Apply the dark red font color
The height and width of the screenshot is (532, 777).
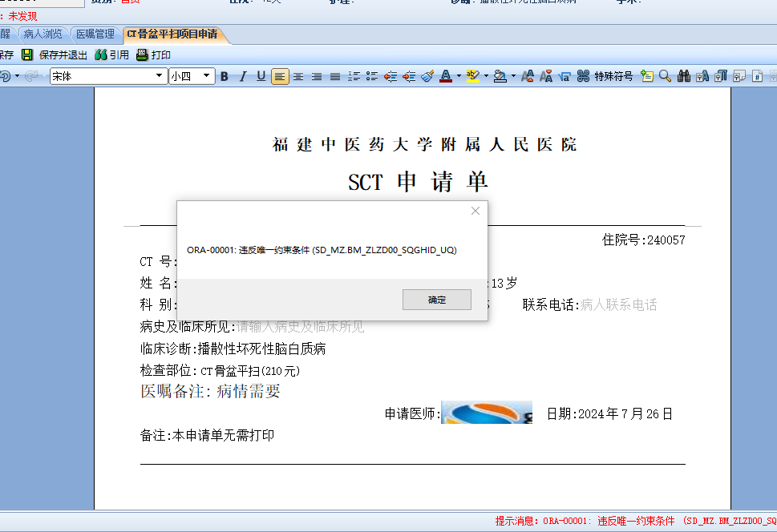446,76
